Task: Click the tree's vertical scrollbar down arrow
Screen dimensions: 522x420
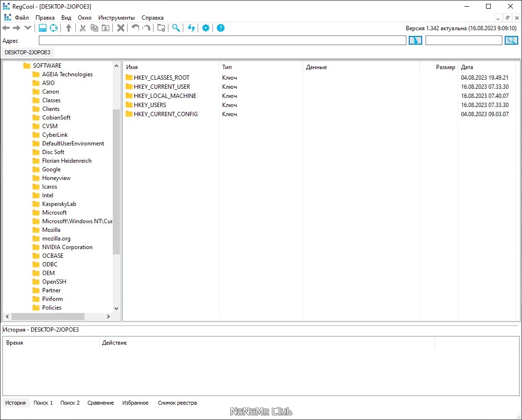Action: (x=116, y=309)
